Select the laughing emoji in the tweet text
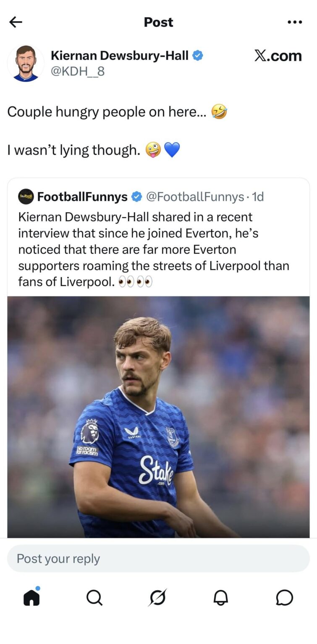The width and height of the screenshot is (317, 644). coord(218,112)
